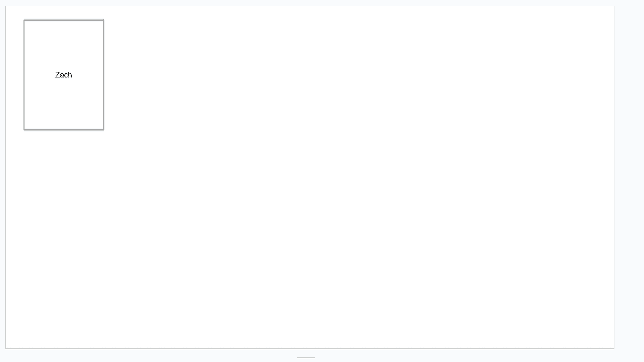
Task: Click the right border of Zach rectangle
Action: coord(104,75)
